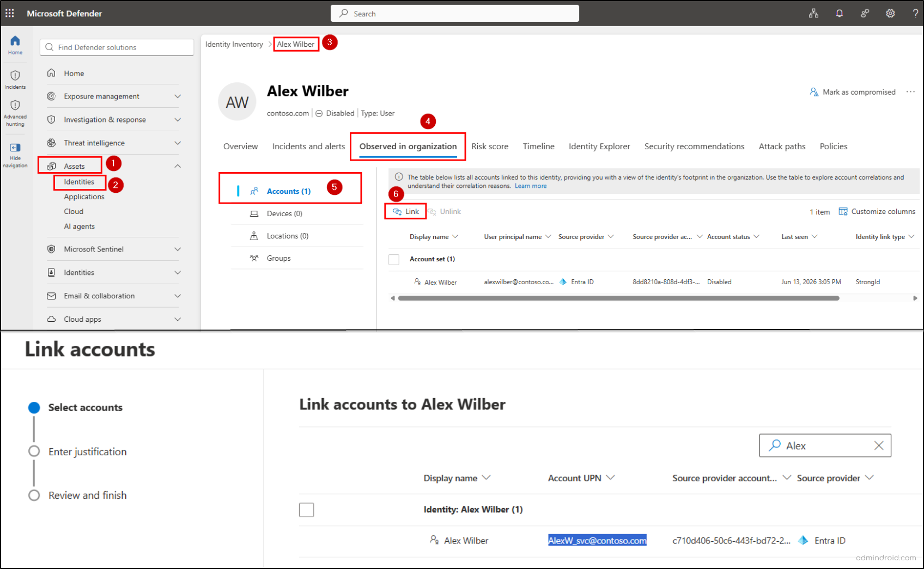Click the Microsoft Sentinel icon
Image resolution: width=924 pixels, height=569 pixels.
pos(51,249)
